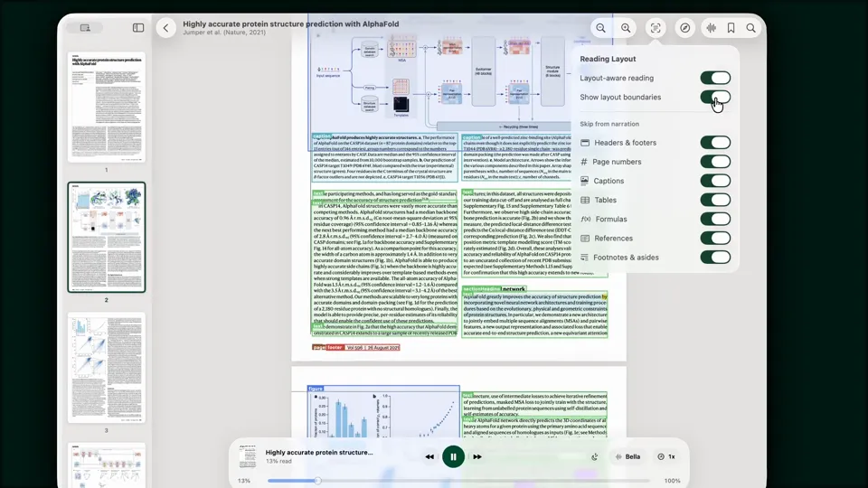Viewport: 868px width, 488px height.
Task: Go back using the arrow button
Action: (165, 28)
